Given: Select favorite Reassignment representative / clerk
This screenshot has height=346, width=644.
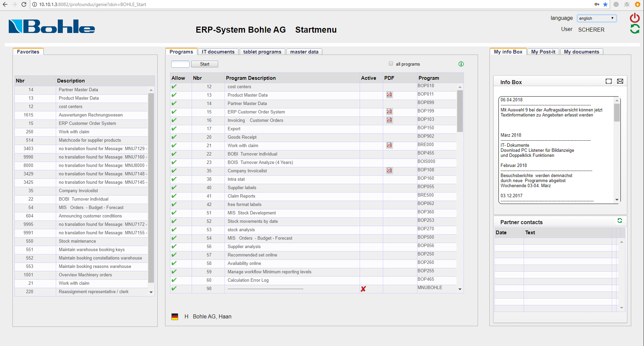Looking at the screenshot, I should tap(81, 292).
